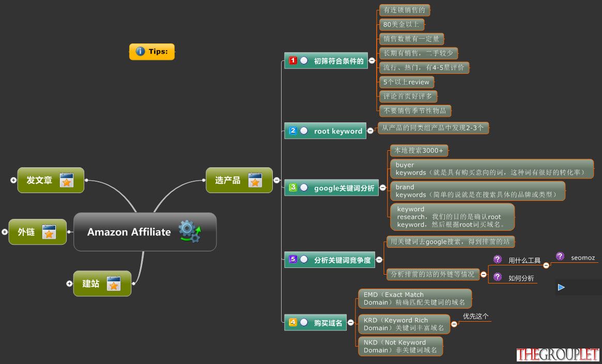Click the 本地搜索3000+ subtopic
602x364 pixels.
point(419,151)
